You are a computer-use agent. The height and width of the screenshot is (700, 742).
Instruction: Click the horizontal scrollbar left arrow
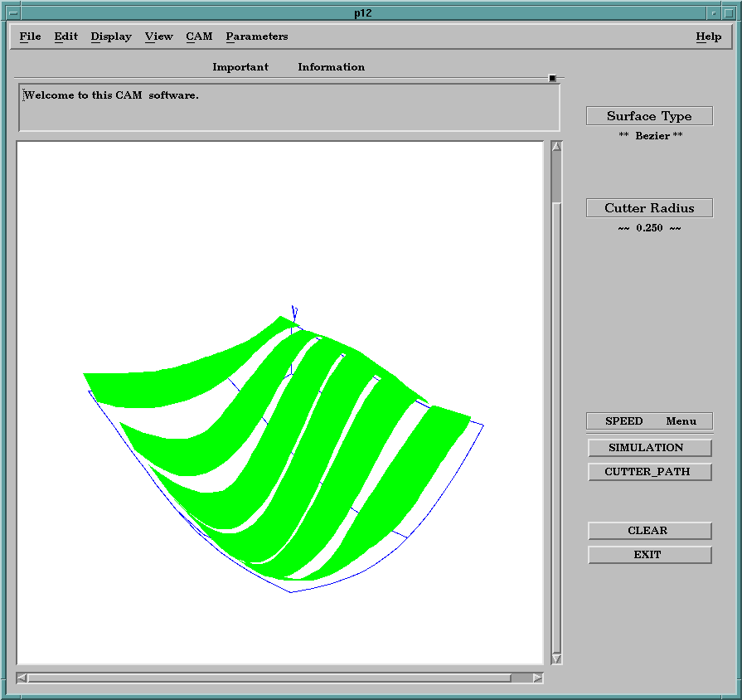(x=22, y=678)
